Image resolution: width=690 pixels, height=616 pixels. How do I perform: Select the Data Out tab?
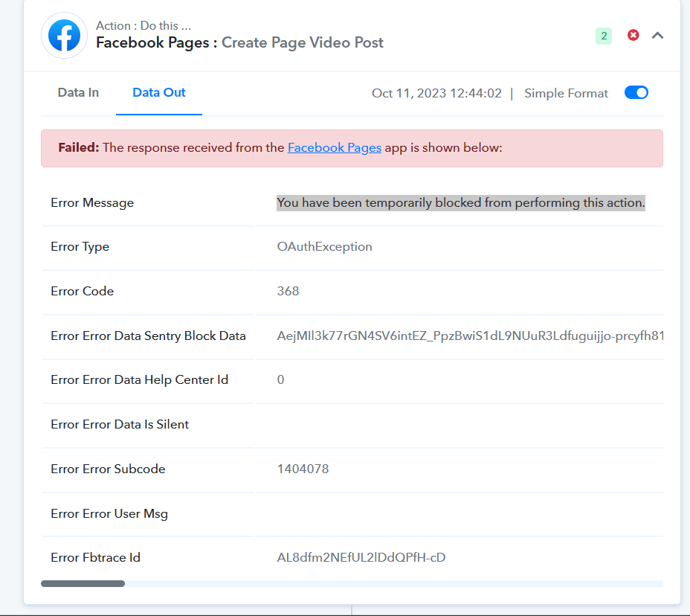[159, 93]
